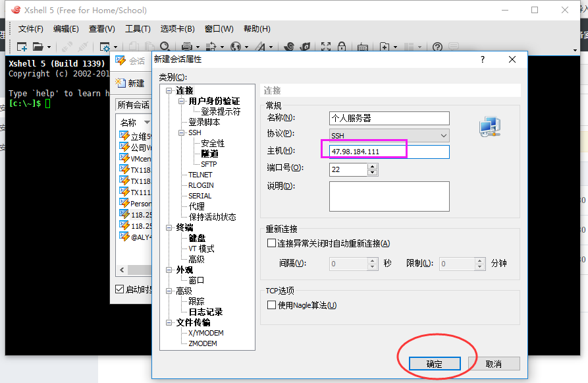The height and width of the screenshot is (383, 588).
Task: Open the 协议 SSH protocol dropdown
Action: point(389,135)
